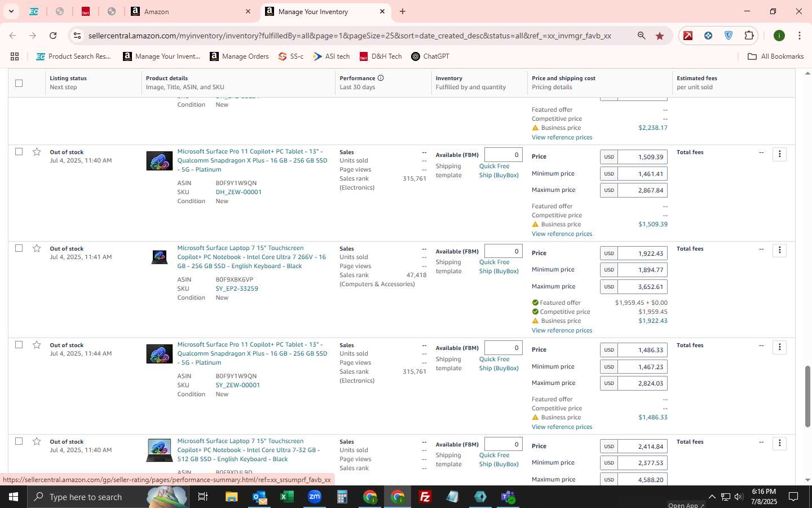Reload the current page
The image size is (812, 508).
53,36
